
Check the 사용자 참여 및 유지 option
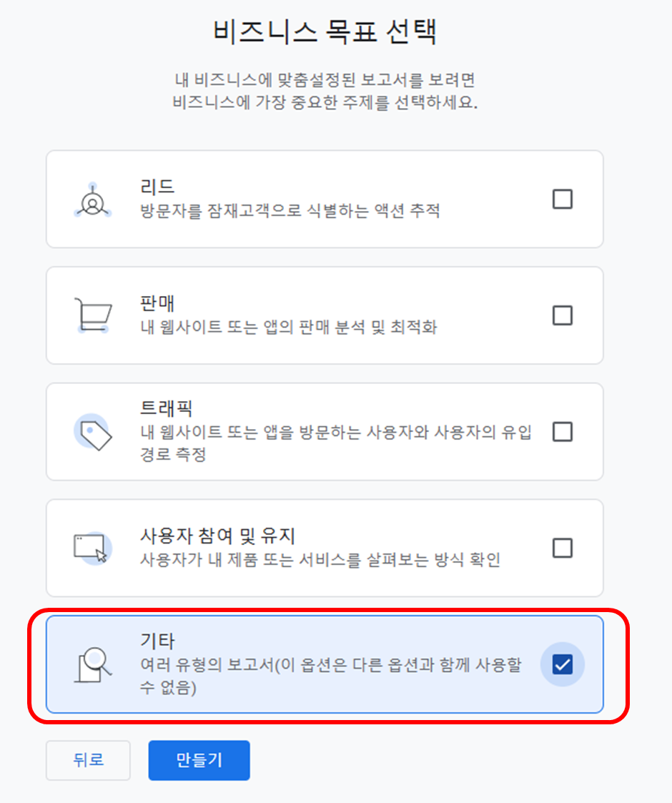(x=563, y=548)
